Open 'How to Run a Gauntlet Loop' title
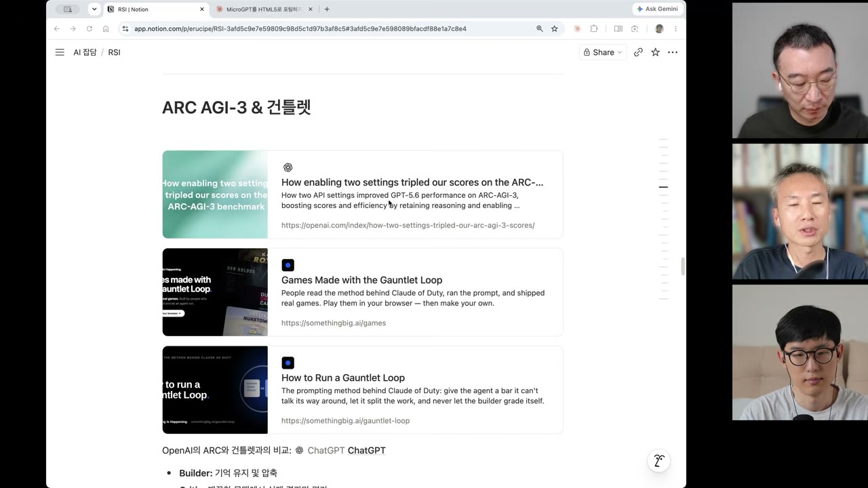 click(x=343, y=378)
